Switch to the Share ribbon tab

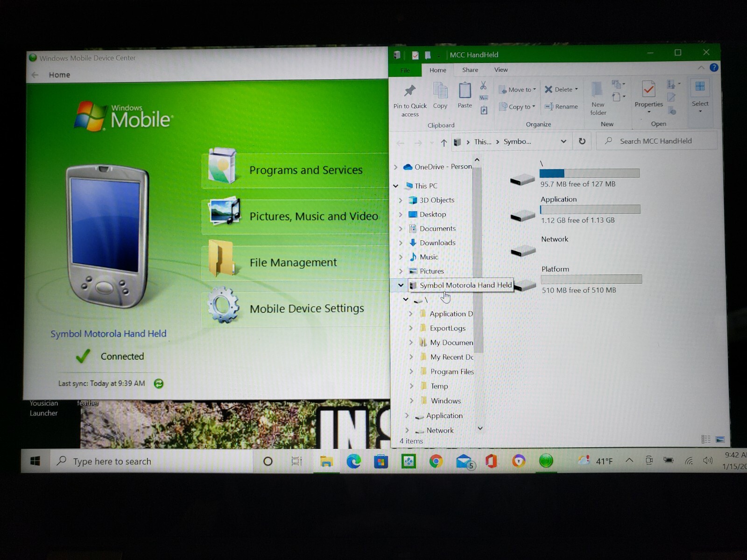pyautogui.click(x=470, y=70)
